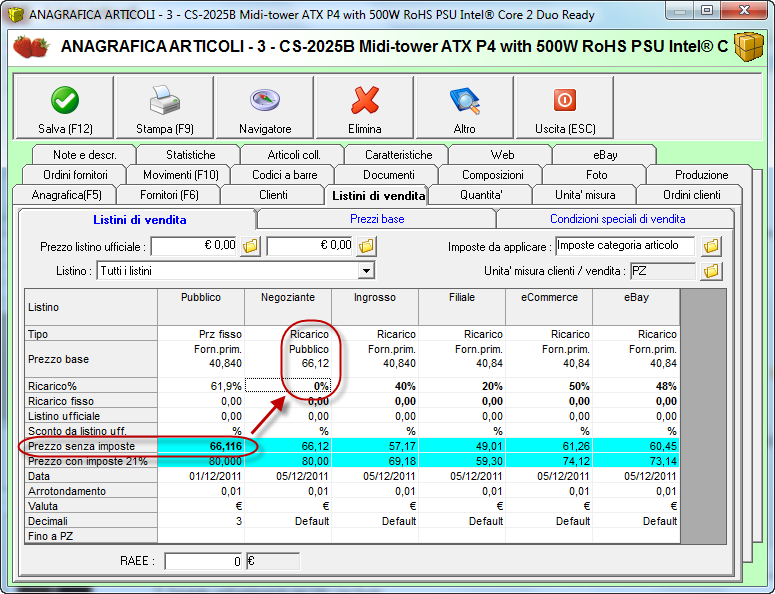Open the Produzione tab
The image size is (775, 594).
(x=701, y=175)
